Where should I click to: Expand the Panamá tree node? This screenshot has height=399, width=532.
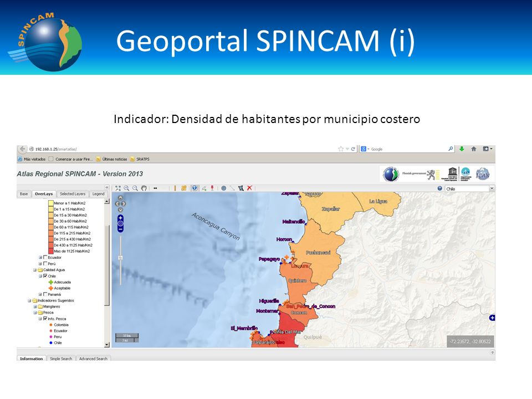(x=40, y=294)
